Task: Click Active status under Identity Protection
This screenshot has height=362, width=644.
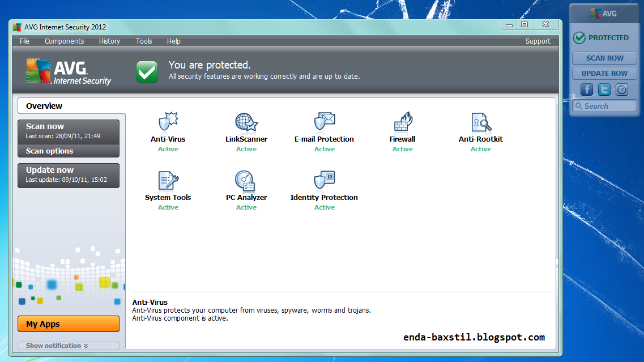Action: tap(325, 207)
